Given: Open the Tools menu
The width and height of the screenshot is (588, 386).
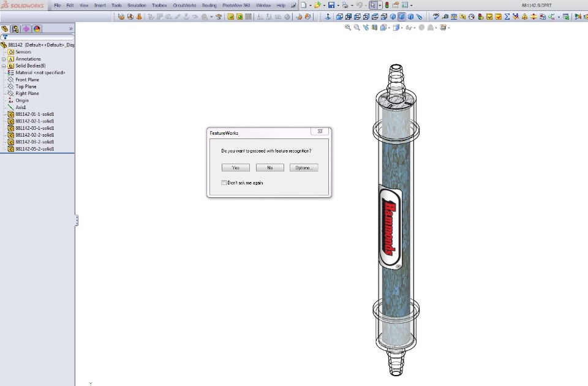Looking at the screenshot, I should [x=116, y=6].
